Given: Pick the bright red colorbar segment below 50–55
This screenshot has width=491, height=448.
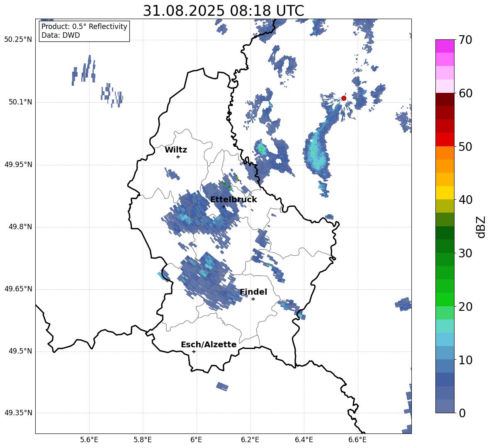Looking at the screenshot, I should pyautogui.click(x=445, y=140).
